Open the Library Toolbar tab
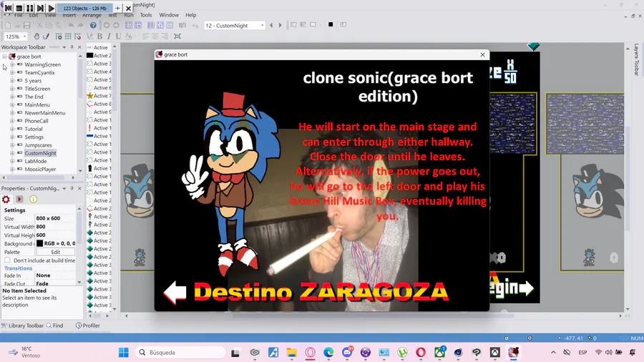This screenshot has width=644, height=362. (x=22, y=326)
